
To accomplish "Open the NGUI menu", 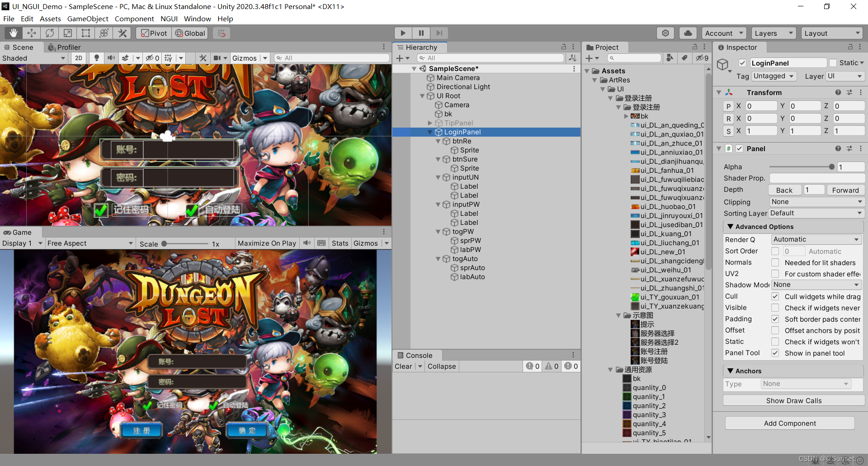I will (169, 19).
